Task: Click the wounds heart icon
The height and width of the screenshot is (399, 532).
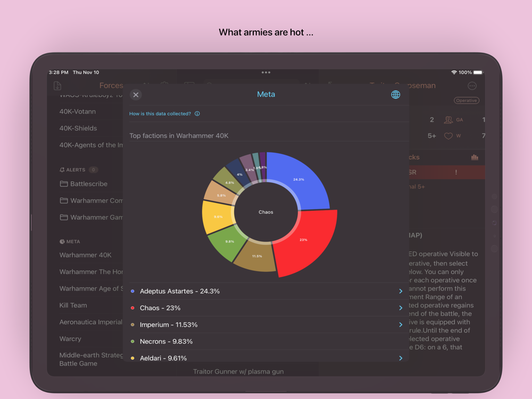Action: pyautogui.click(x=448, y=136)
